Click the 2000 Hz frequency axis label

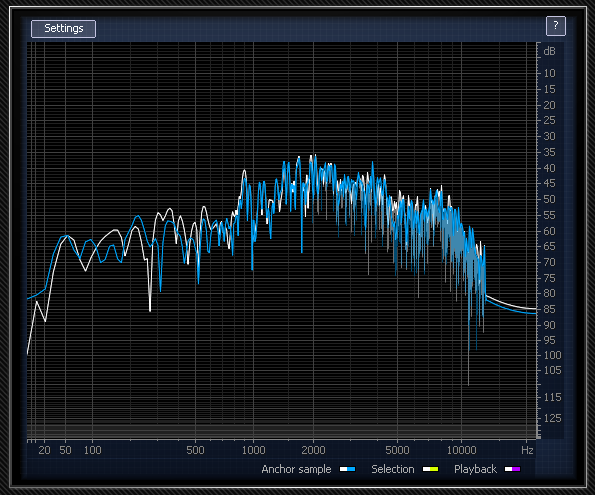pos(313,450)
